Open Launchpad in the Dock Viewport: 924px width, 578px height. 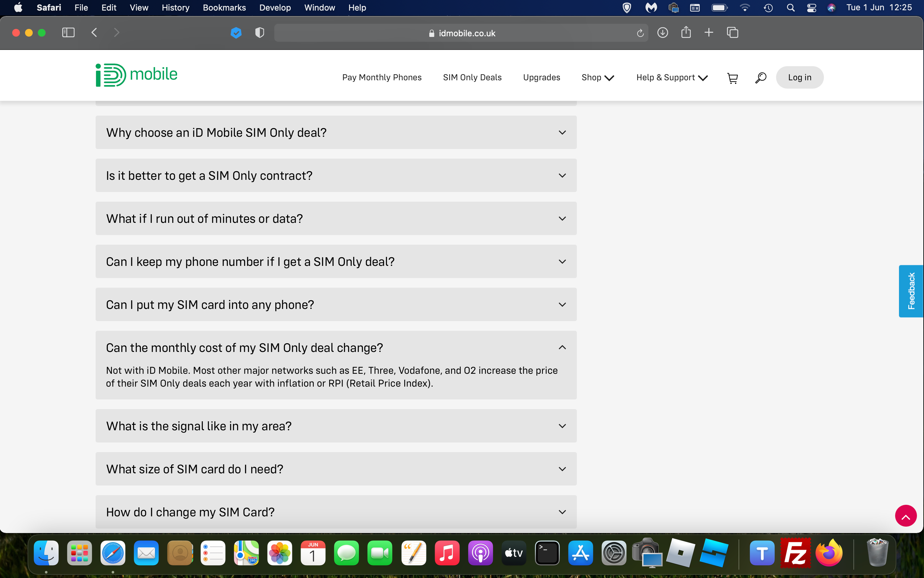click(x=80, y=553)
